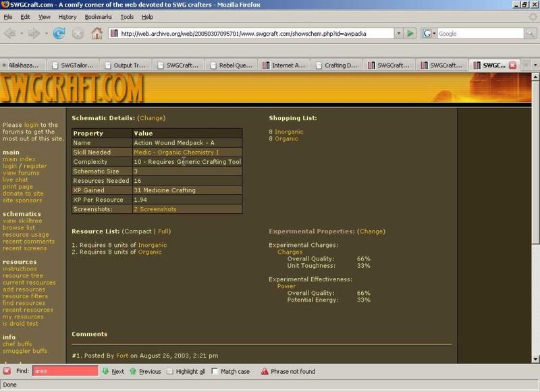Click the Home icon in toolbar
The image size is (540, 392).
pyautogui.click(x=97, y=33)
